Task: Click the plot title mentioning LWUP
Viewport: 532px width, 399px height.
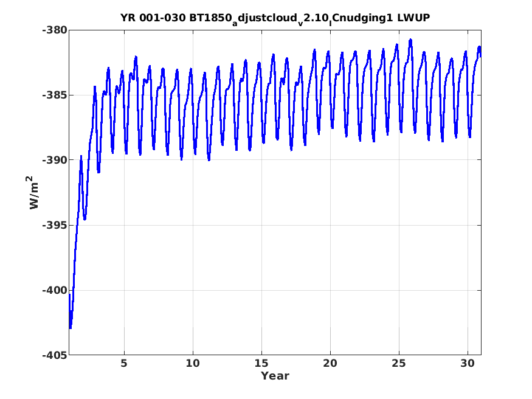Action: click(x=275, y=19)
